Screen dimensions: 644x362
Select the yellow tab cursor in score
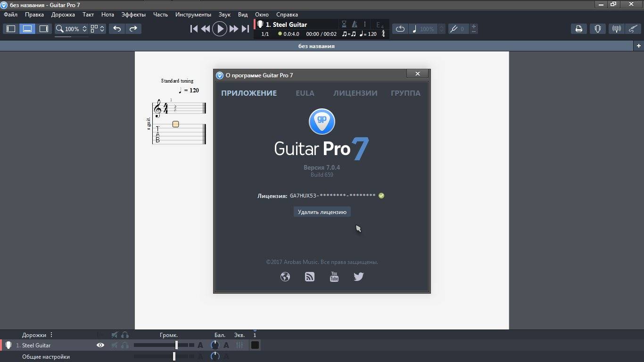175,124
